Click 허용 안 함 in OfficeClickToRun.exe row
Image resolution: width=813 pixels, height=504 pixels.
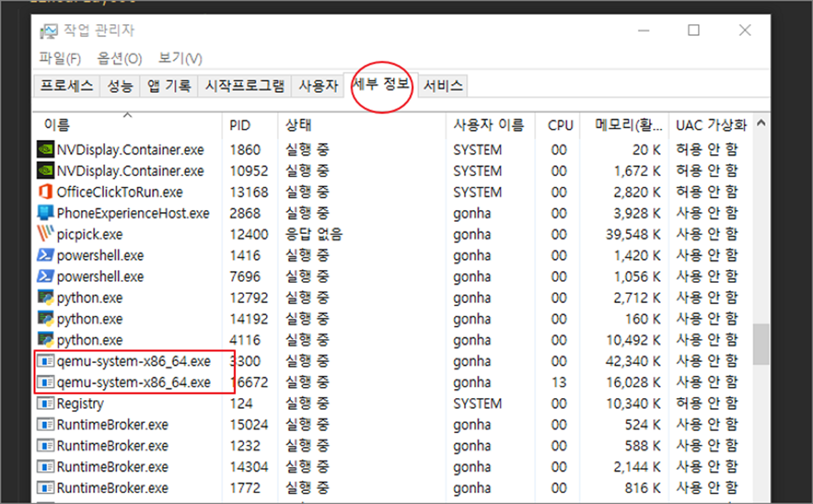click(x=707, y=192)
